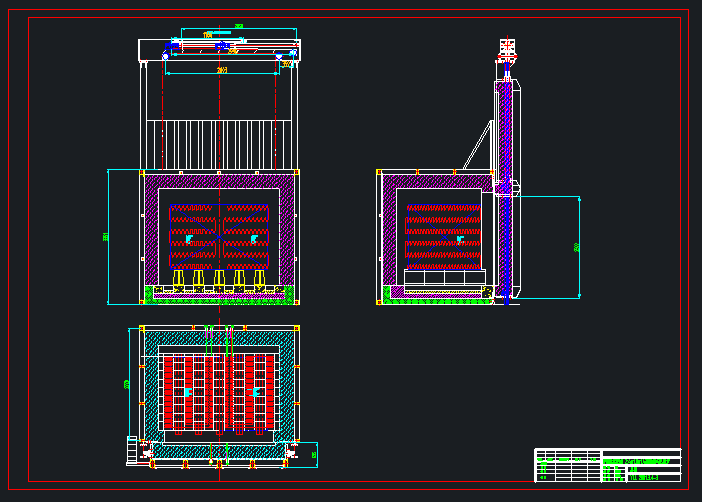702x502 pixels.
Task: Click the green height dimension left of front view
Action: tap(106, 237)
